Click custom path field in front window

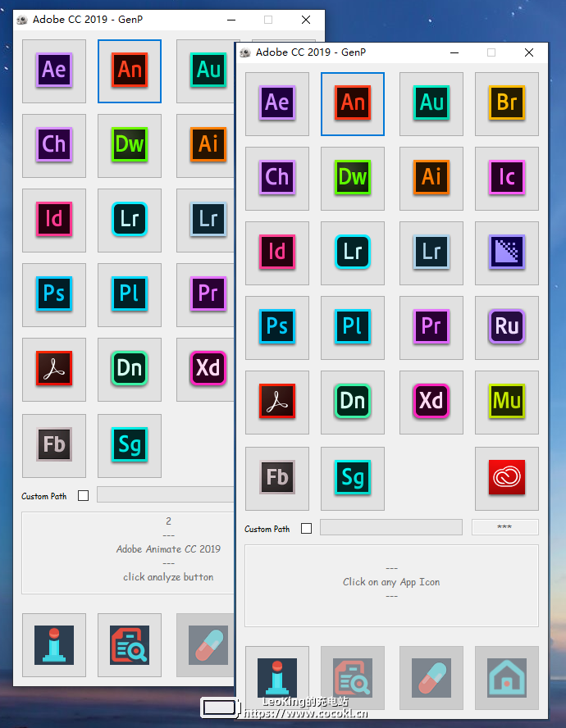coord(391,527)
